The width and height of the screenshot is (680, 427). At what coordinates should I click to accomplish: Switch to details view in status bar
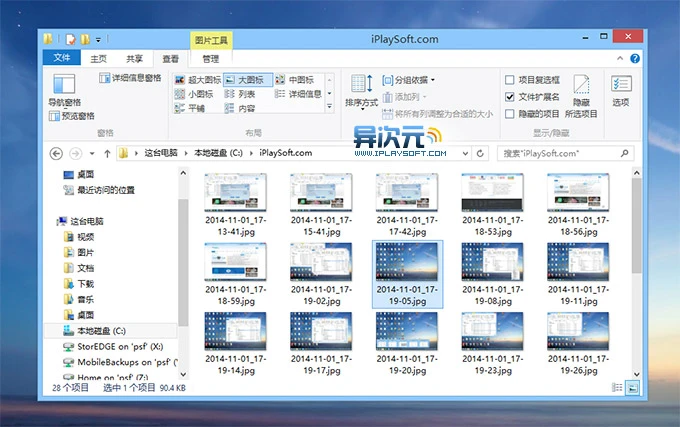coord(617,388)
